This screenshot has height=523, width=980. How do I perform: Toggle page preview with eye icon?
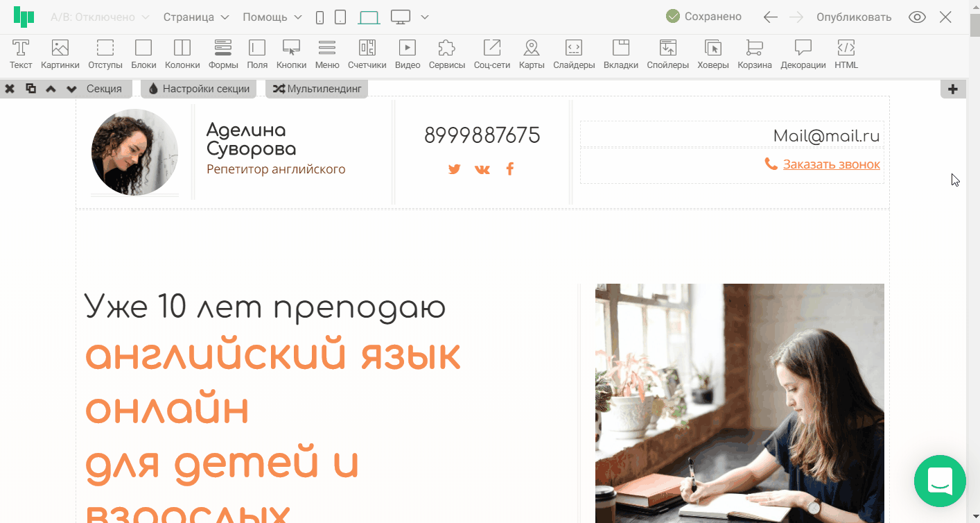coord(917,17)
